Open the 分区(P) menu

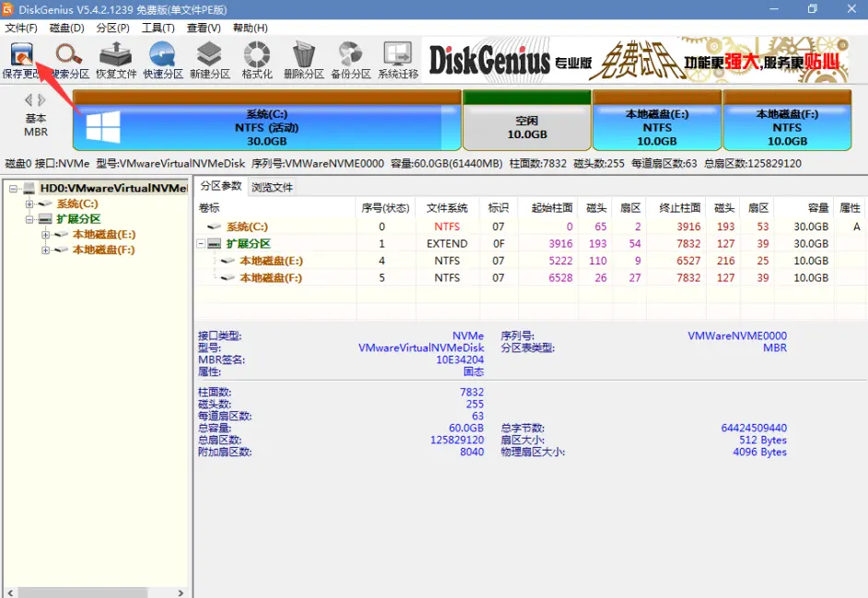113,28
